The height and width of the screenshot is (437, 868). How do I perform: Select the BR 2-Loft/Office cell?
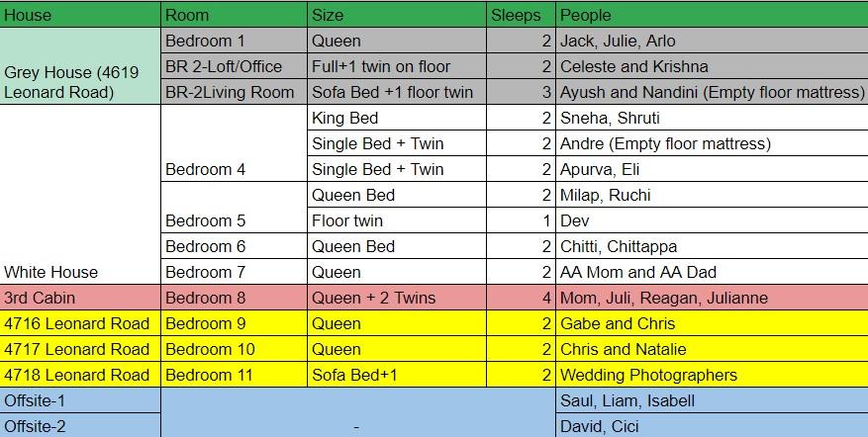(235, 66)
